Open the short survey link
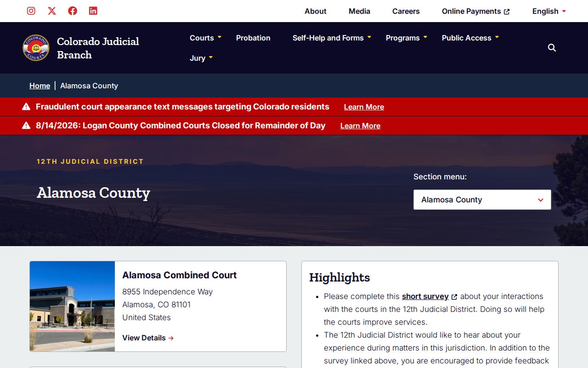Screen dimensions: 588x368 (x=425, y=296)
